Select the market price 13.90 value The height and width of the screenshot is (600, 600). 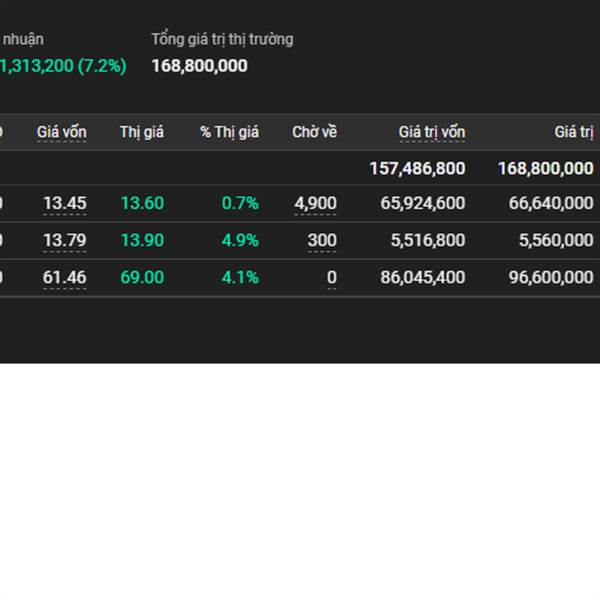tap(142, 240)
